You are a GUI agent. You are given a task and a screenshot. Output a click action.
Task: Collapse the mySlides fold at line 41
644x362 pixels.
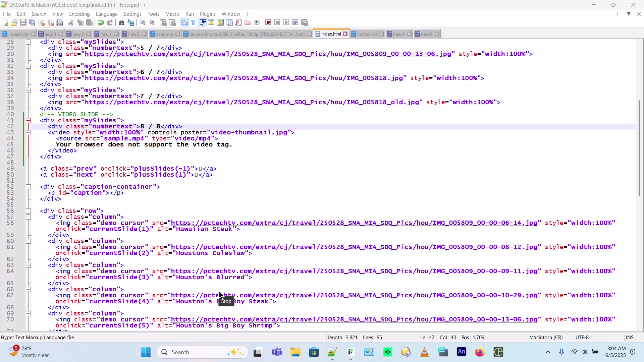coord(29,120)
